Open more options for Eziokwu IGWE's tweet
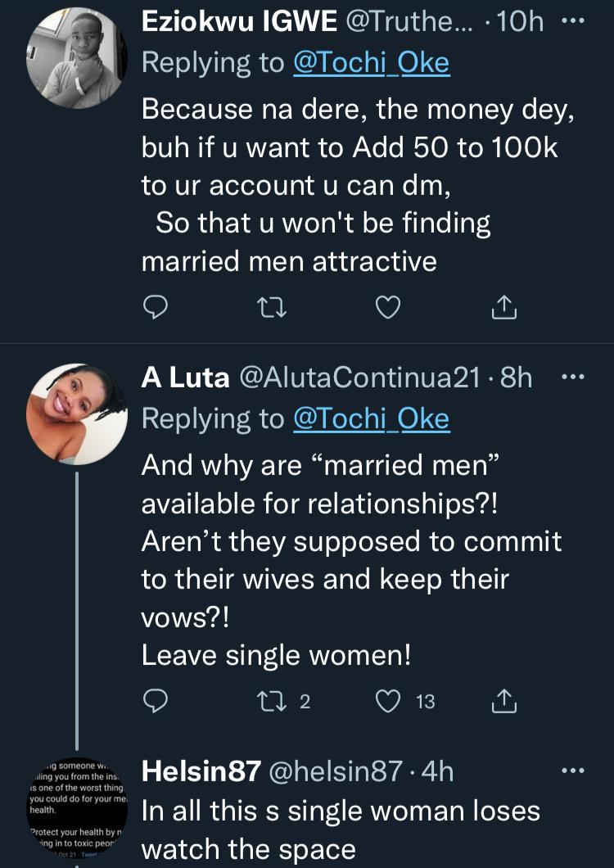This screenshot has height=868, width=614. pos(577,21)
